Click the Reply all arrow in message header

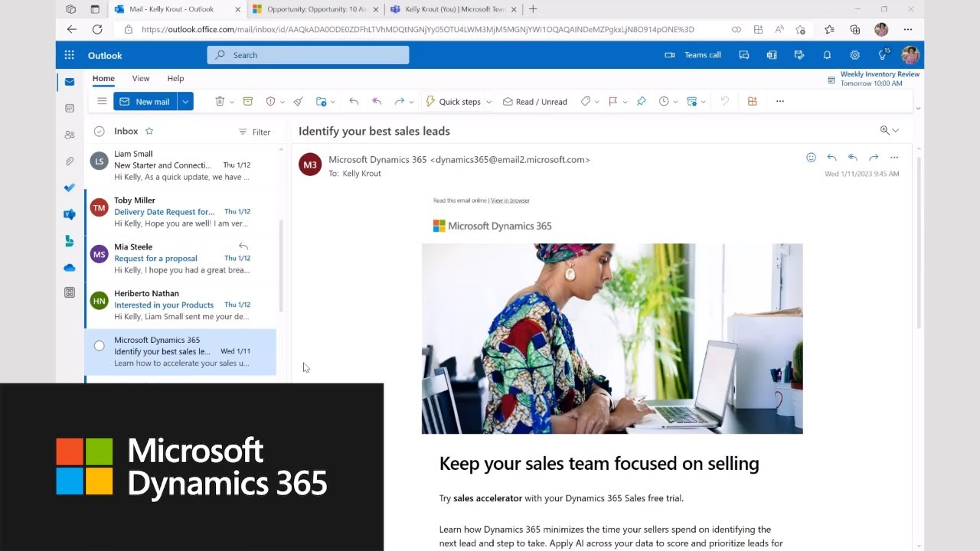tap(852, 158)
